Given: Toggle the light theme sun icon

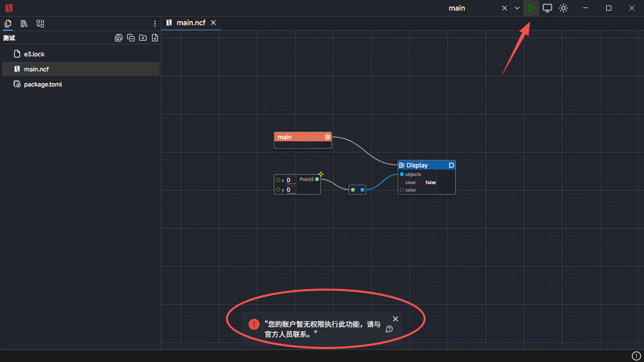Looking at the screenshot, I should pos(563,8).
